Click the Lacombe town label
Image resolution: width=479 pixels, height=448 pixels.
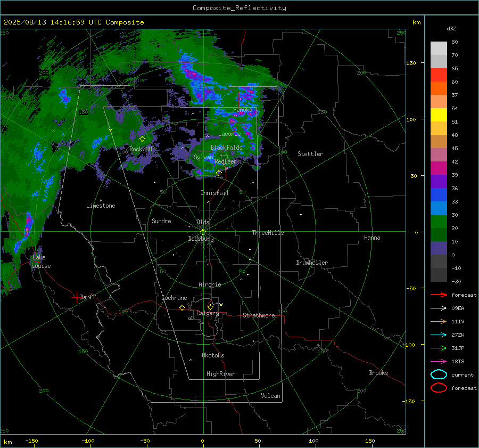point(229,134)
